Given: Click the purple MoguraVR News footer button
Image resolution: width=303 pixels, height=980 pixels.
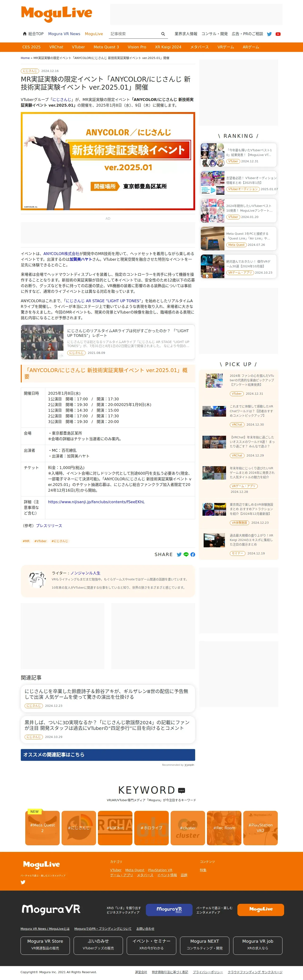Looking at the screenshot, I should (169, 910).
